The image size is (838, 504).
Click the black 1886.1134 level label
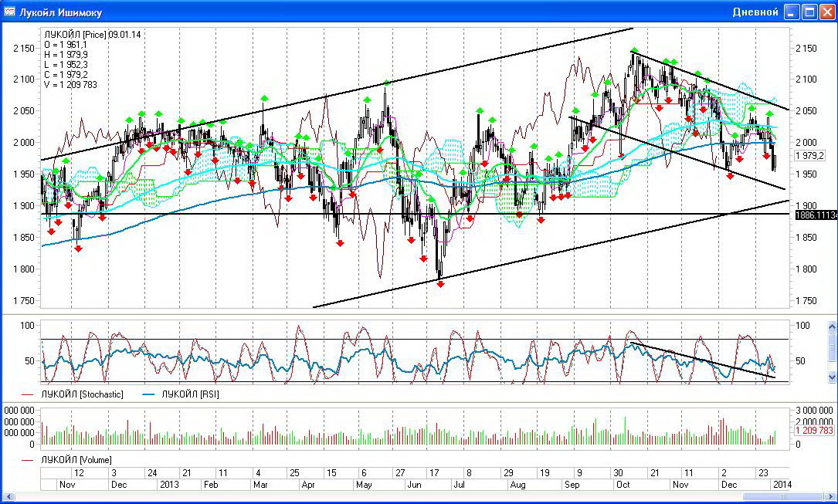click(816, 215)
